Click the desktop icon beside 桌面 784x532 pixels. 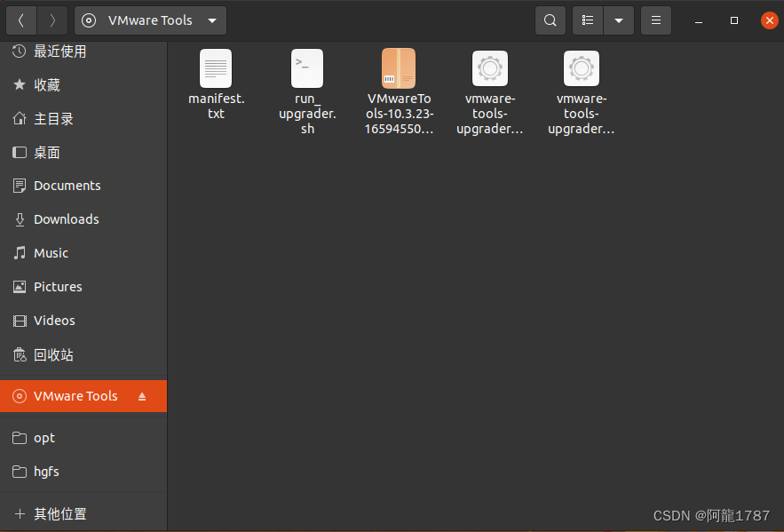[x=20, y=152]
